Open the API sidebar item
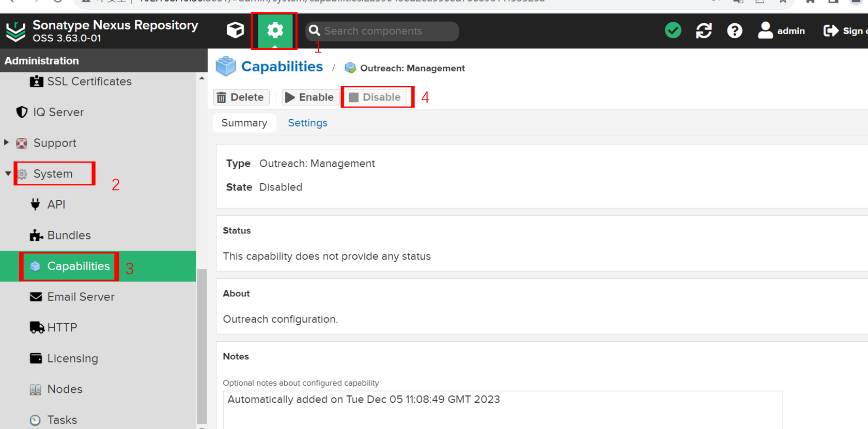 point(56,204)
